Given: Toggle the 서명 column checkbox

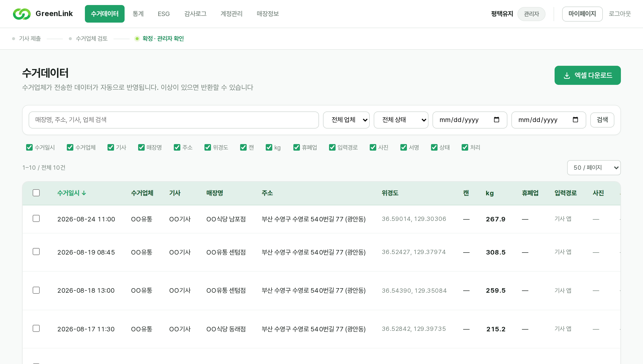Looking at the screenshot, I should [x=404, y=147].
